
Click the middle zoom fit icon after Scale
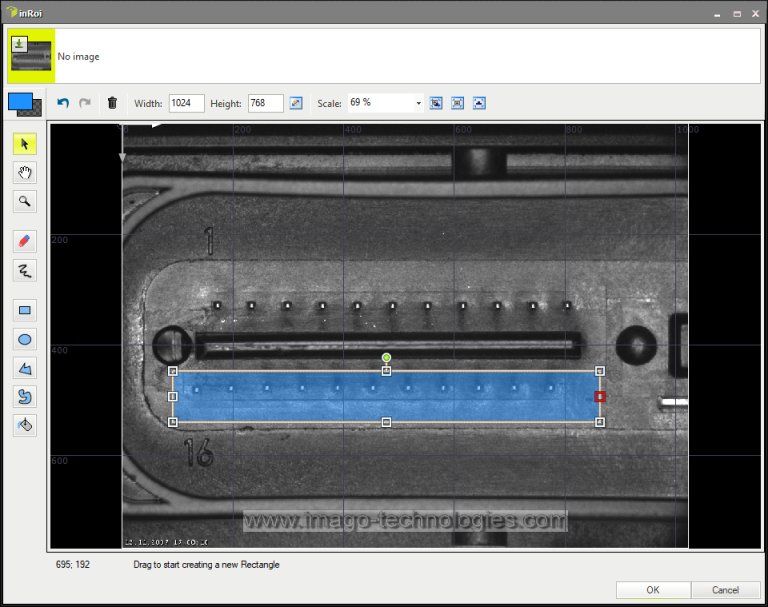(x=457, y=103)
